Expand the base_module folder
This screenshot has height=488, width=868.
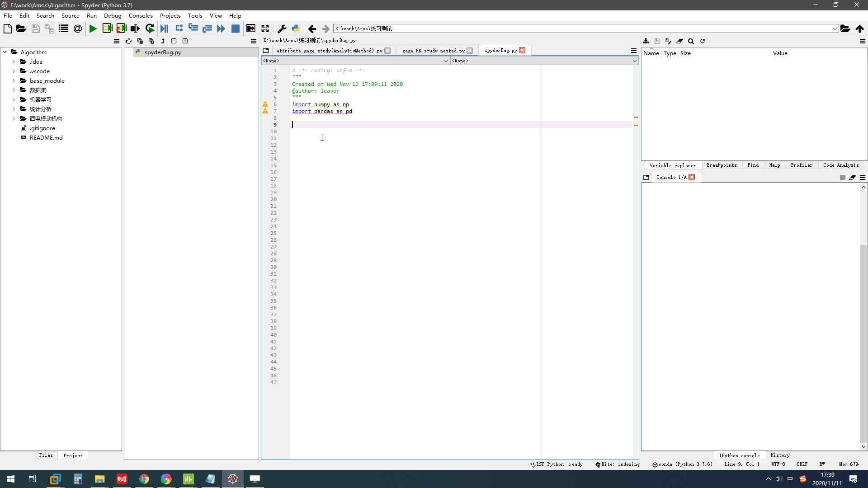[x=13, y=80]
